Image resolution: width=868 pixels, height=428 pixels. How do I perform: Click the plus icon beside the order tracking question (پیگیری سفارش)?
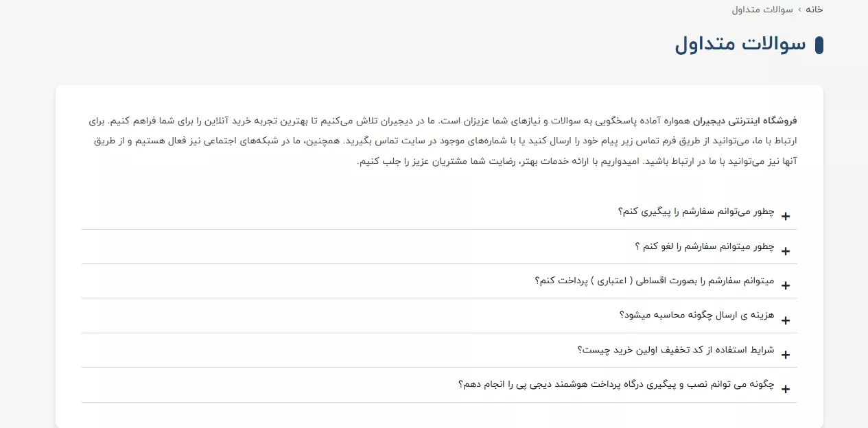786,216
